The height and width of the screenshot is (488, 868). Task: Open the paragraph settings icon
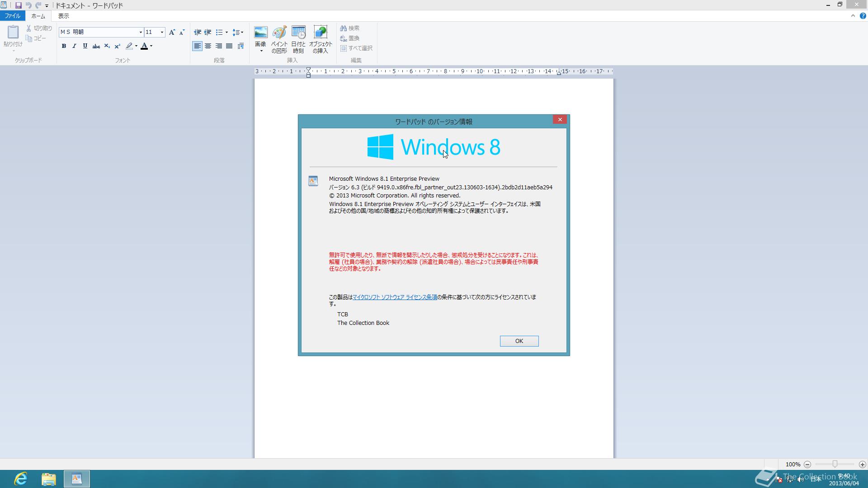(x=241, y=46)
